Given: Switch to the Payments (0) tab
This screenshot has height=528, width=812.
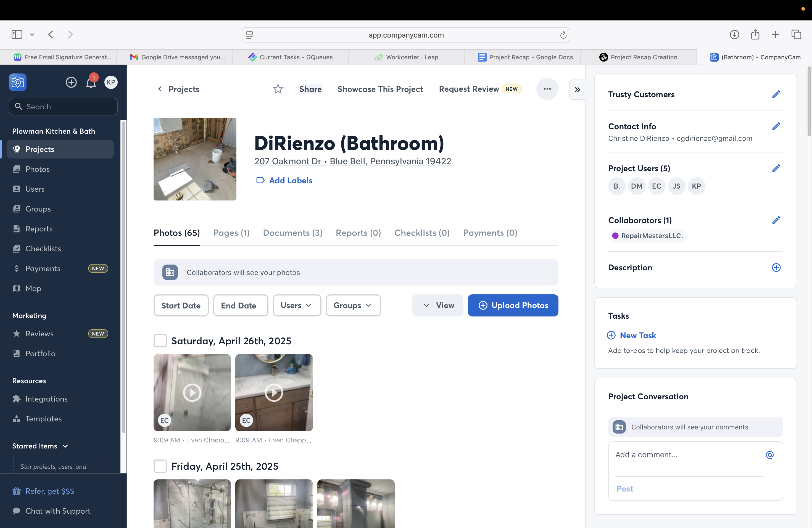Looking at the screenshot, I should (x=490, y=233).
